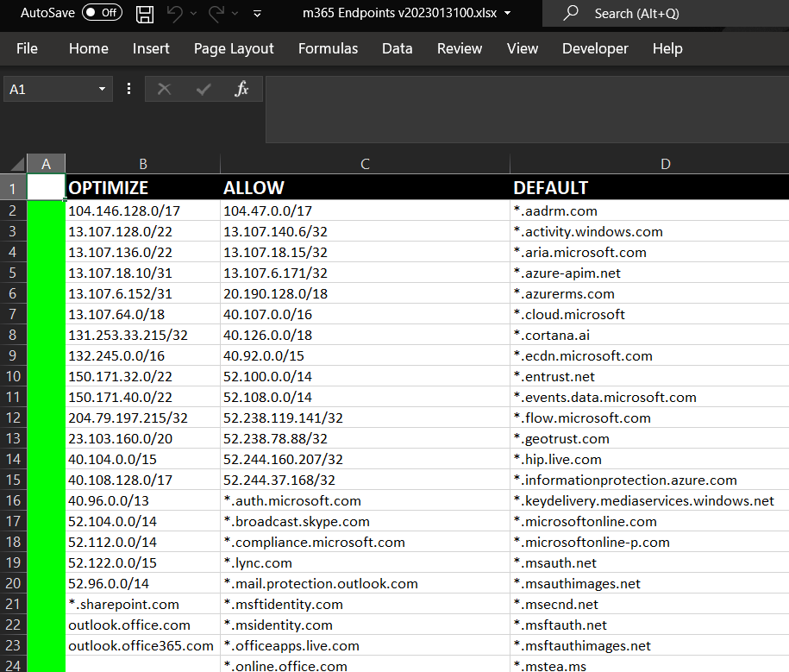Image resolution: width=789 pixels, height=672 pixels.
Task: Open the Insert Function dialog via fx icon
Action: 241,89
